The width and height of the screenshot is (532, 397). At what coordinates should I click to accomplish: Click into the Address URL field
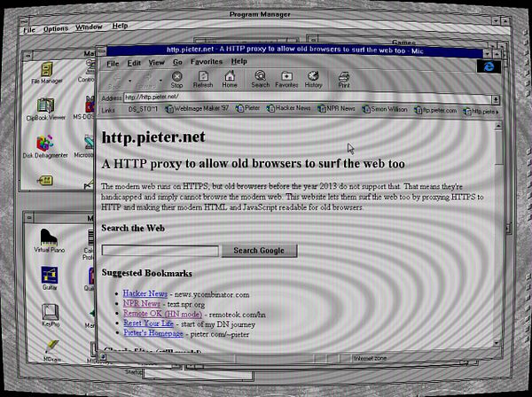pyautogui.click(x=307, y=98)
